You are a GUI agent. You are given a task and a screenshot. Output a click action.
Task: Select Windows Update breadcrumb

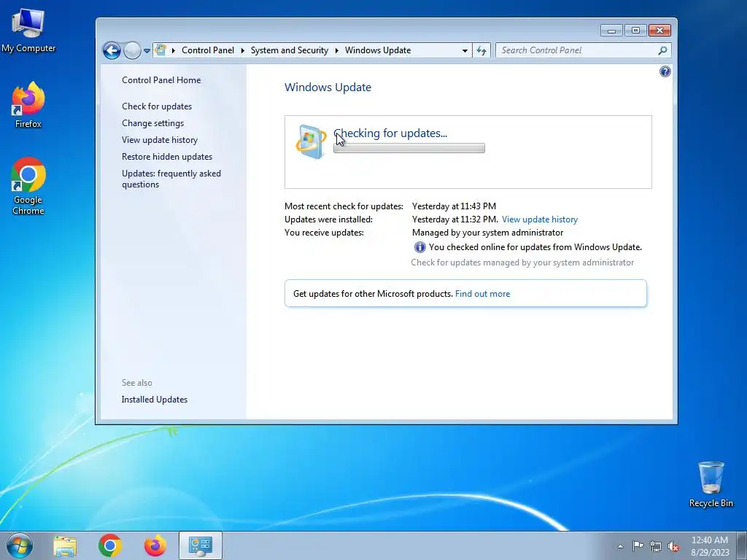coord(378,50)
